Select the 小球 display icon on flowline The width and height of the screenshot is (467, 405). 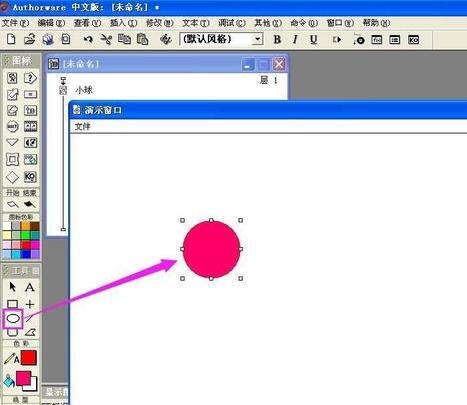[x=63, y=90]
